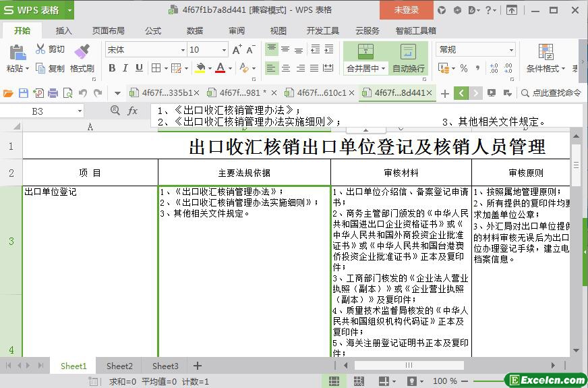Click the increase font size icon

[x=237, y=50]
